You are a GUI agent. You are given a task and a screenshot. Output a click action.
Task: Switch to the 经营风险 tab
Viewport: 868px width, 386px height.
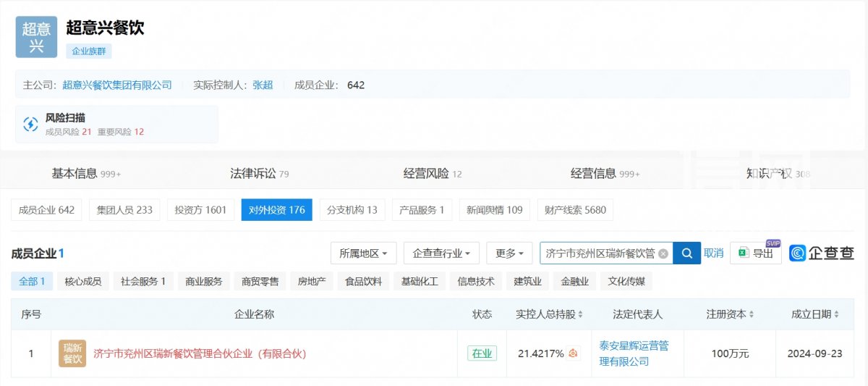[x=433, y=174]
